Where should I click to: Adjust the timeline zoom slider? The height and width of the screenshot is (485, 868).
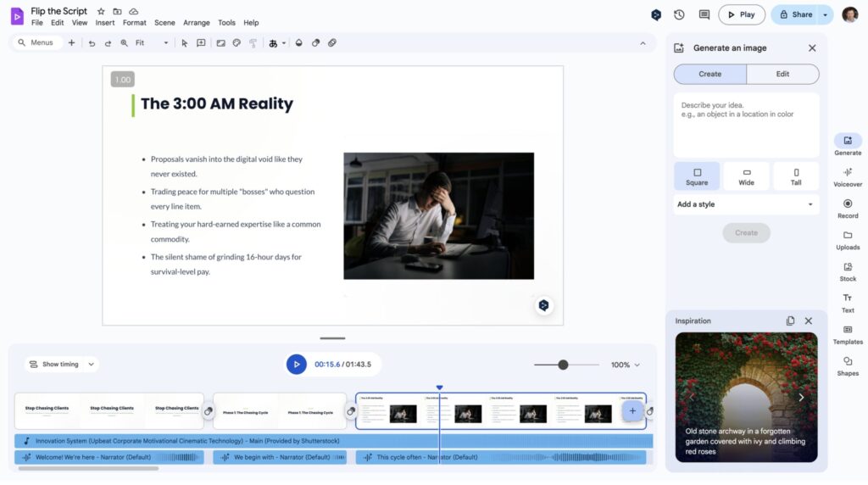tap(563, 365)
